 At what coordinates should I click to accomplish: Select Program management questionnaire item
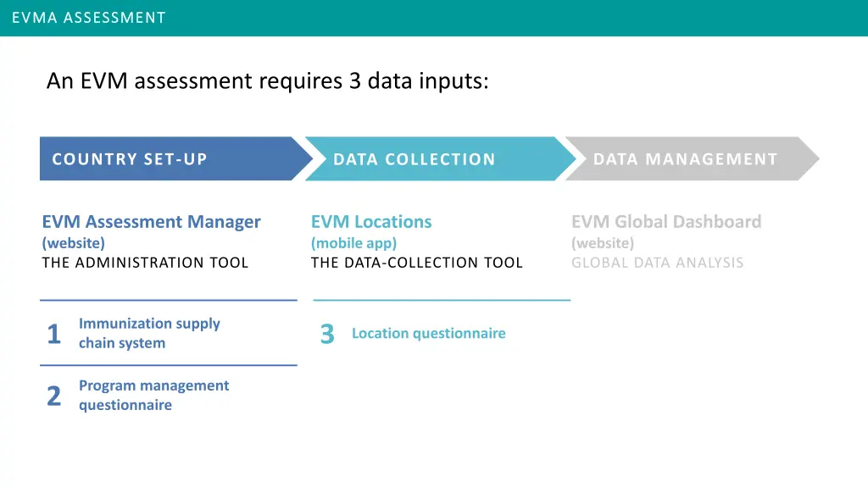(x=154, y=395)
